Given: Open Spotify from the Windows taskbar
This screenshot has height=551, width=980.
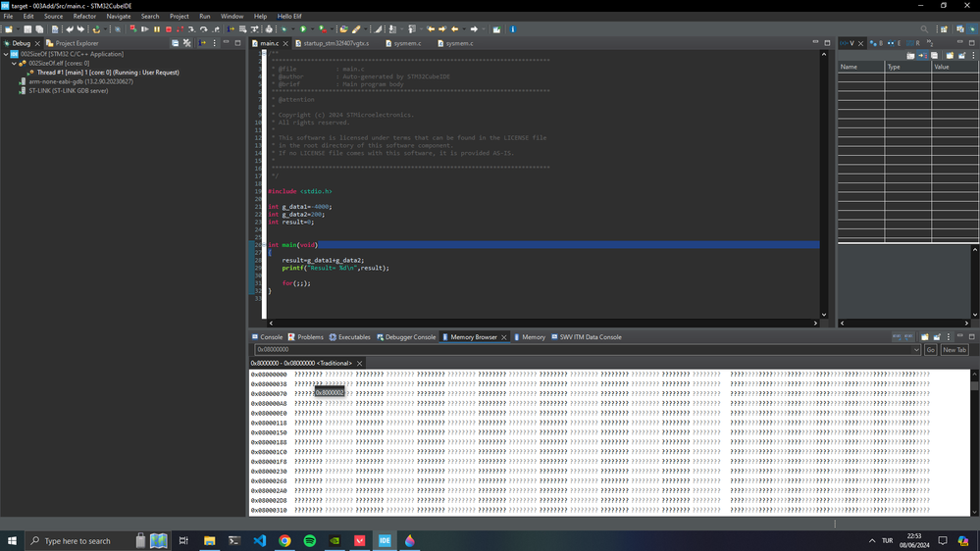Looking at the screenshot, I should (310, 540).
